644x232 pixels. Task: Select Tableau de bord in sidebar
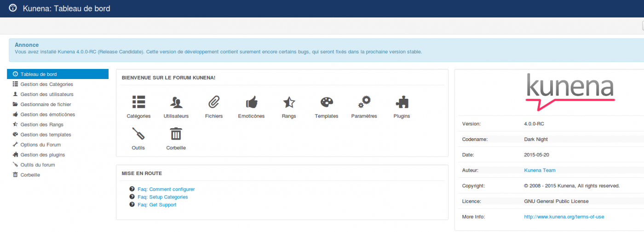coord(39,74)
